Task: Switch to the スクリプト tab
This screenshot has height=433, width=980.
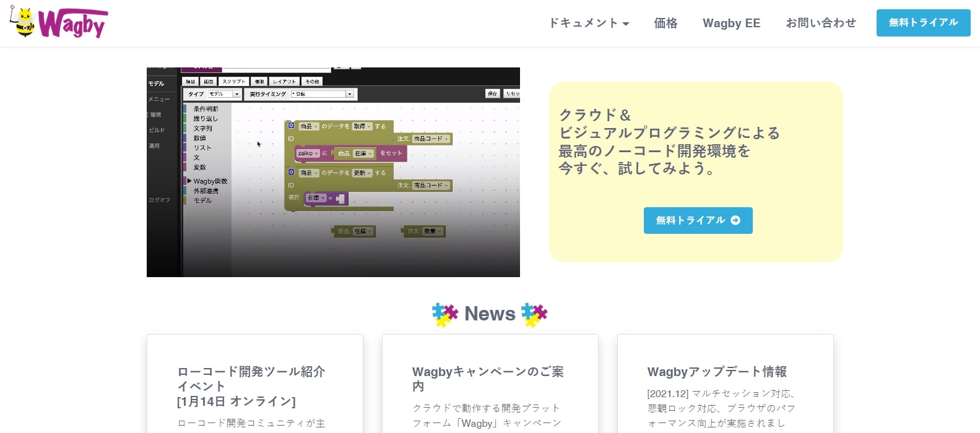Action: point(233,82)
